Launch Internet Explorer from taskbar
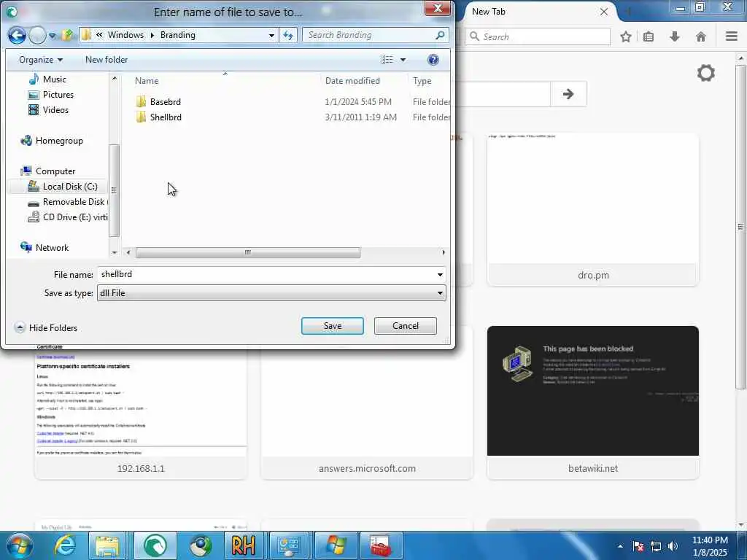The height and width of the screenshot is (560, 747). (64, 546)
